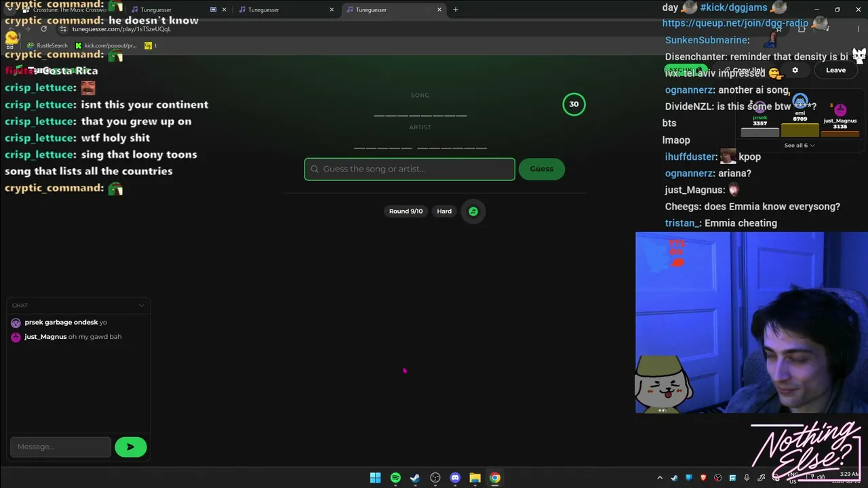Click the ARTIST label above the blanks
This screenshot has height=488, width=868.
point(420,127)
